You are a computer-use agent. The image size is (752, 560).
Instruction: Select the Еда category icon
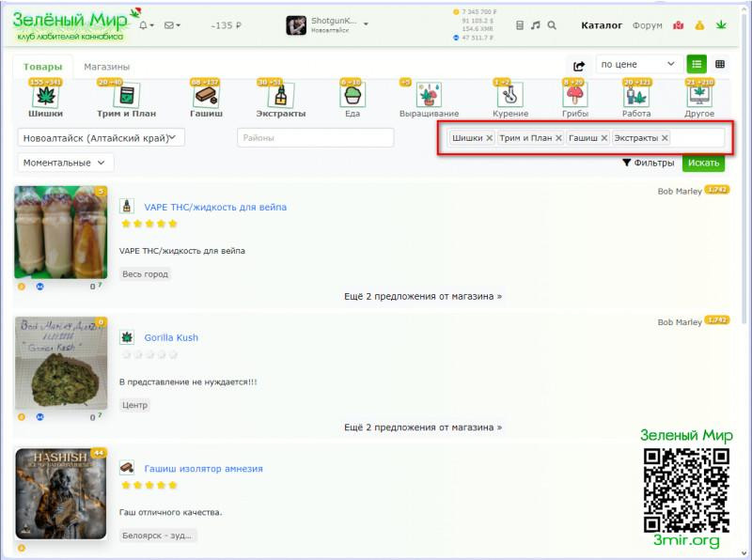click(x=352, y=96)
